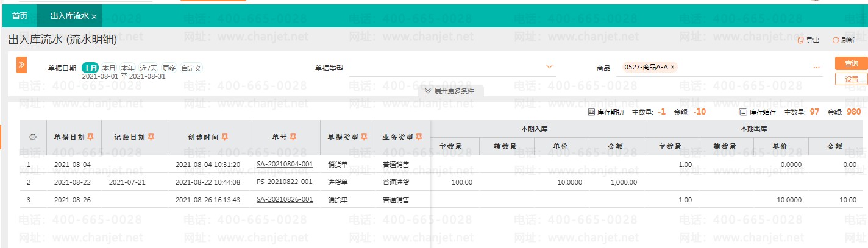The height and width of the screenshot is (248, 868).
Task: Open document link PS-20210822-001
Action: 285,182
